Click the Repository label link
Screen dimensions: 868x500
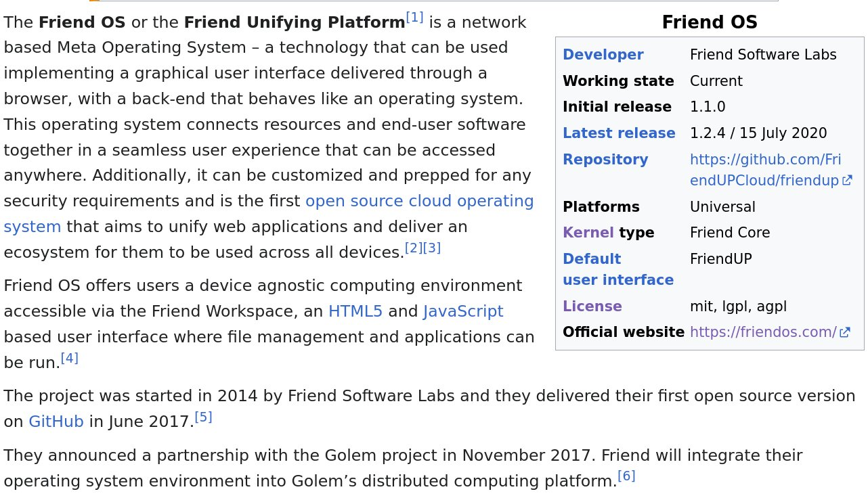click(605, 160)
